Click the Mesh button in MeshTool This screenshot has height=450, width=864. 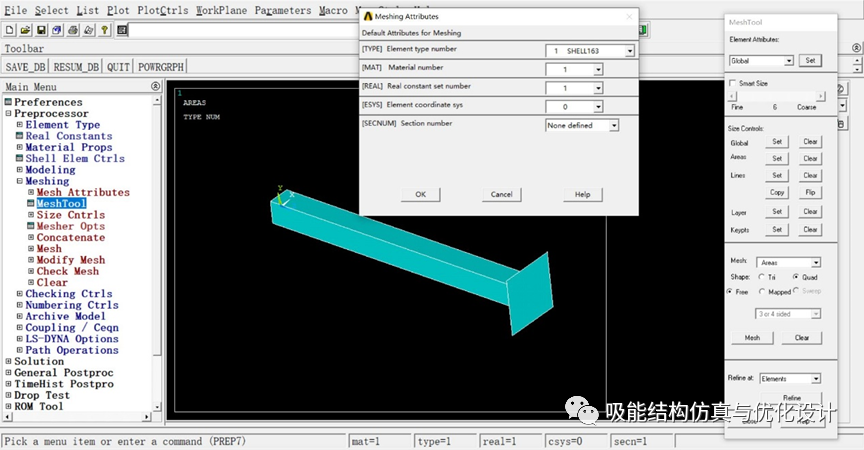click(x=752, y=338)
